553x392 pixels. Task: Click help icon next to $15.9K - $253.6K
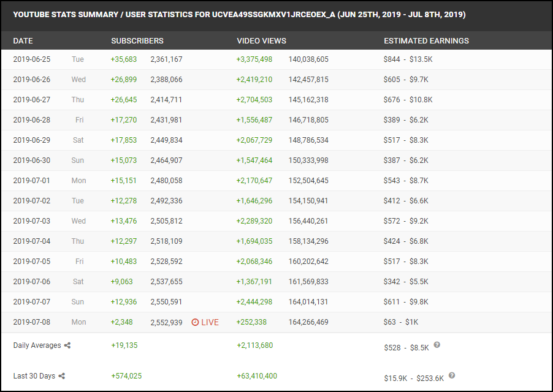[x=452, y=375]
